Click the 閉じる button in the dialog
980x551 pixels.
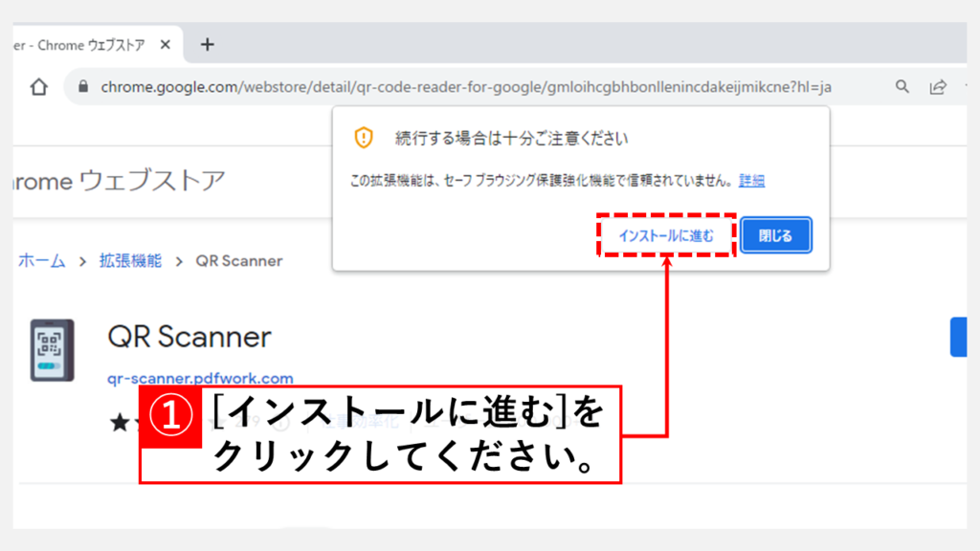point(775,235)
